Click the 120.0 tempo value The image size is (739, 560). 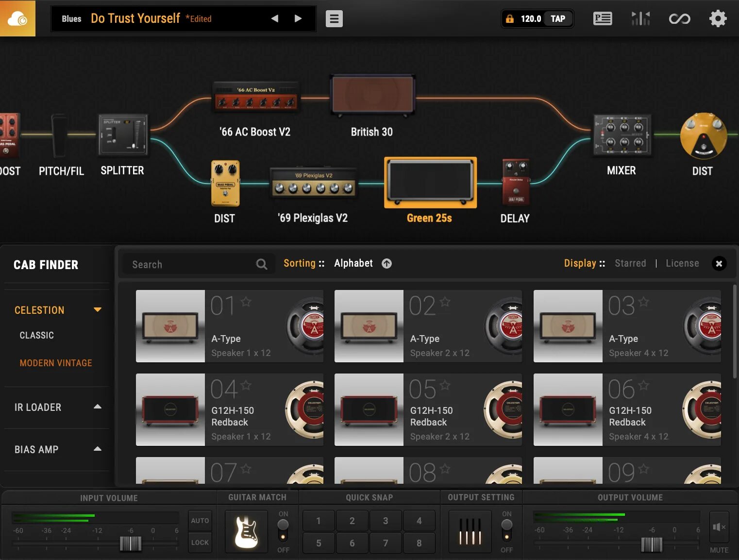tap(531, 19)
